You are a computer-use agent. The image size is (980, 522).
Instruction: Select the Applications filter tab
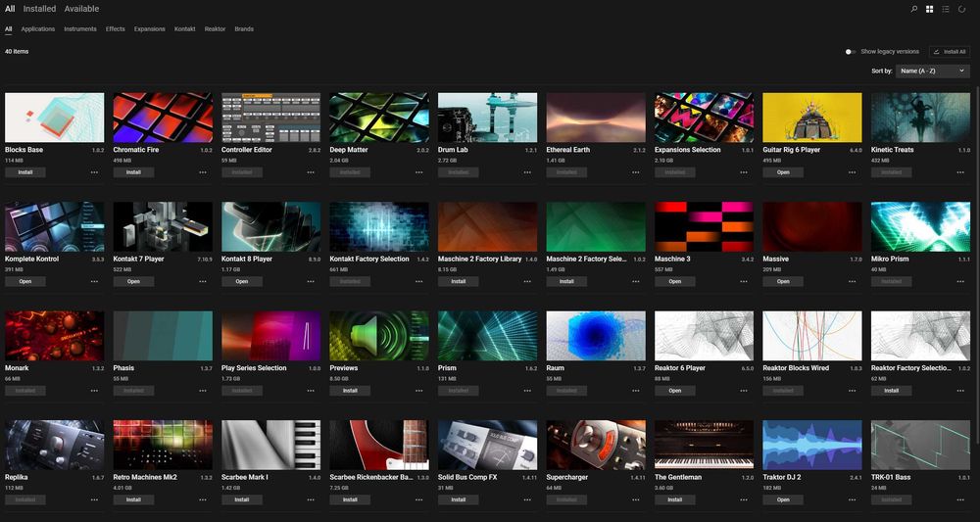(37, 29)
